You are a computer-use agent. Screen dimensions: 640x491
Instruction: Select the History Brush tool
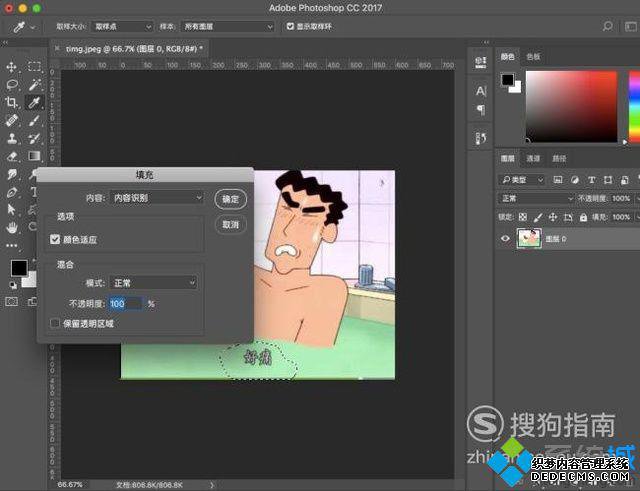[x=34, y=138]
